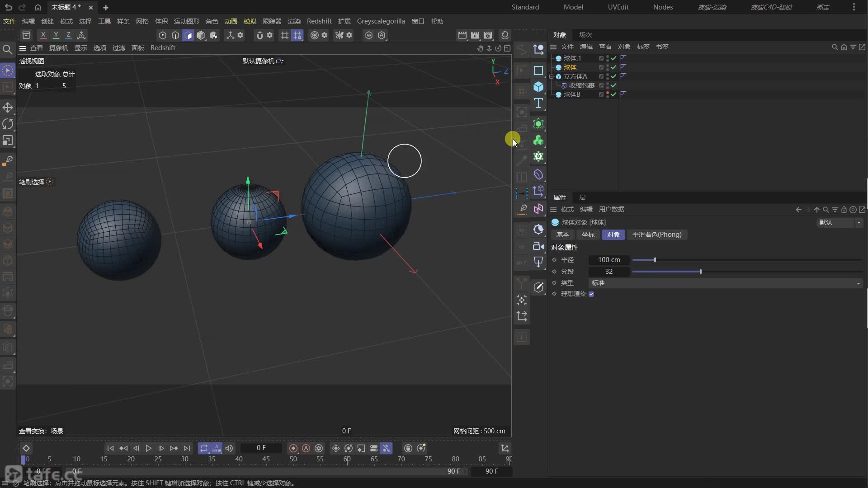Image resolution: width=868 pixels, height=488 pixels.
Task: Select Edges mode icon
Action: [175, 35]
